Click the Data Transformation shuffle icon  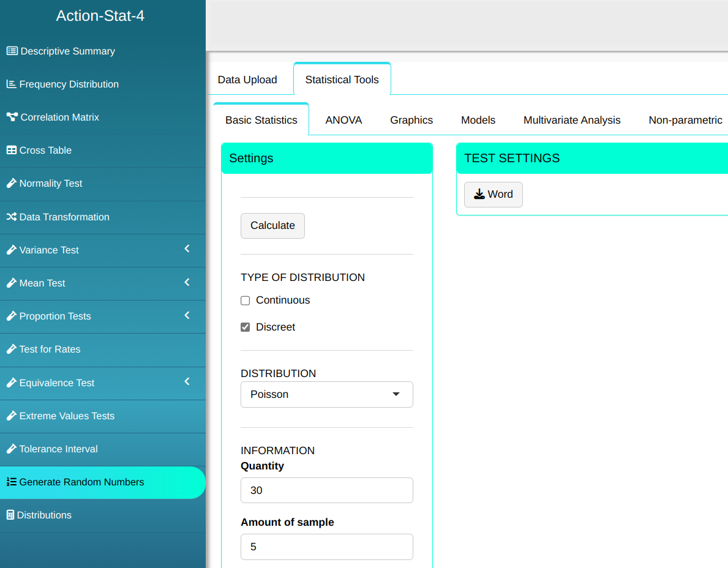(11, 217)
